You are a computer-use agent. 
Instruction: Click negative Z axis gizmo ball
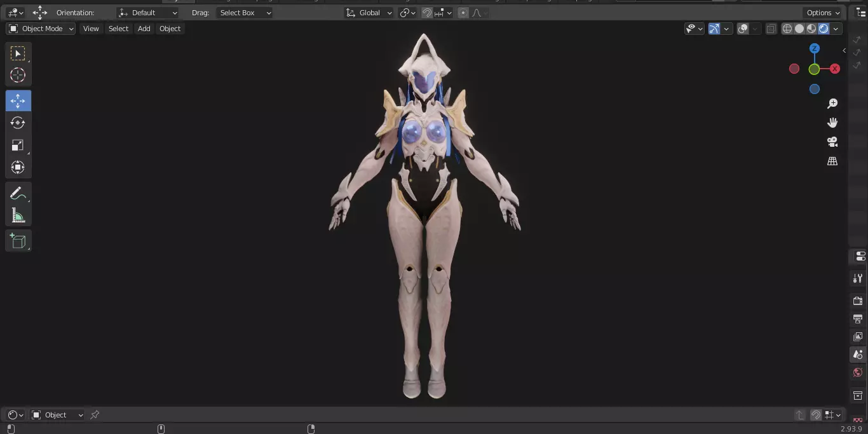pyautogui.click(x=815, y=90)
